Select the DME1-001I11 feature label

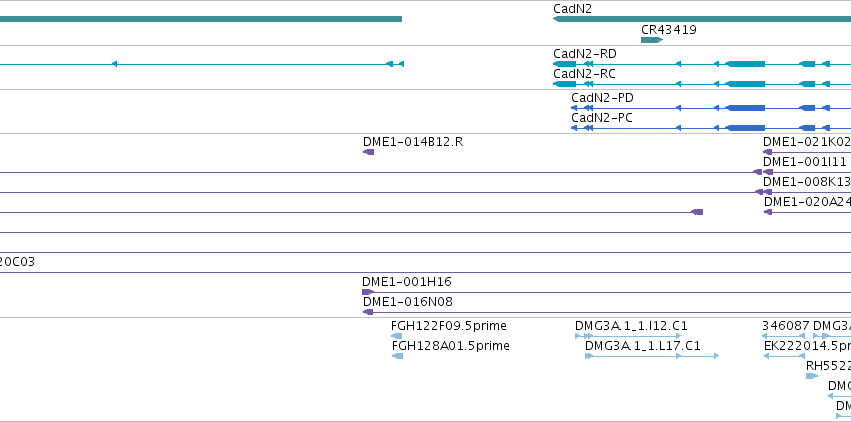click(806, 162)
